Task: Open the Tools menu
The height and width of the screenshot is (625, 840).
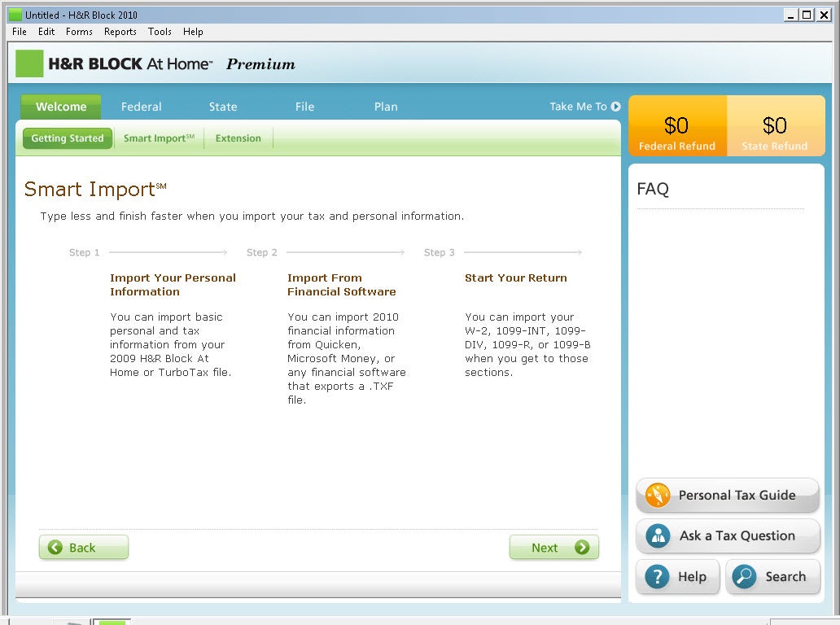Action: tap(160, 32)
